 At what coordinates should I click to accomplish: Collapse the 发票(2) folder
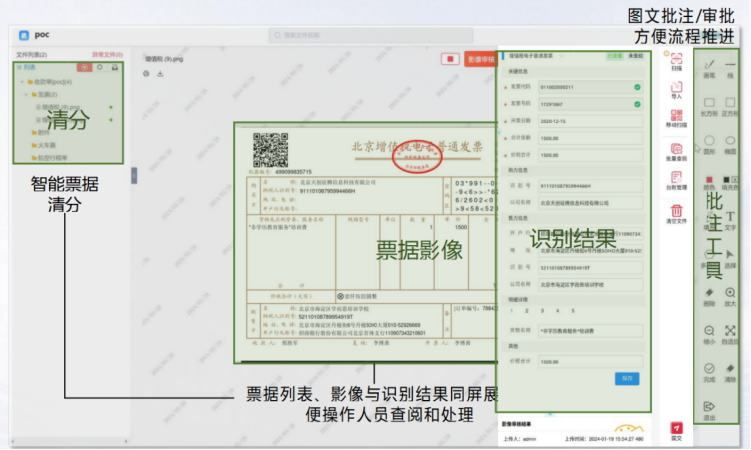(26, 95)
